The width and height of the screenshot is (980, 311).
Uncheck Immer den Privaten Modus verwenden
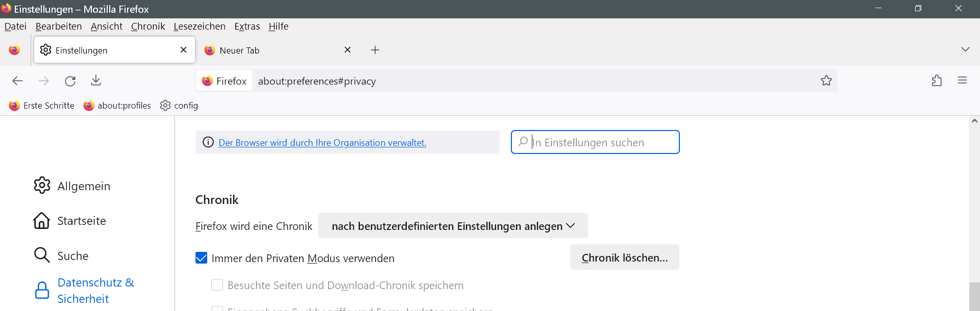coord(202,258)
